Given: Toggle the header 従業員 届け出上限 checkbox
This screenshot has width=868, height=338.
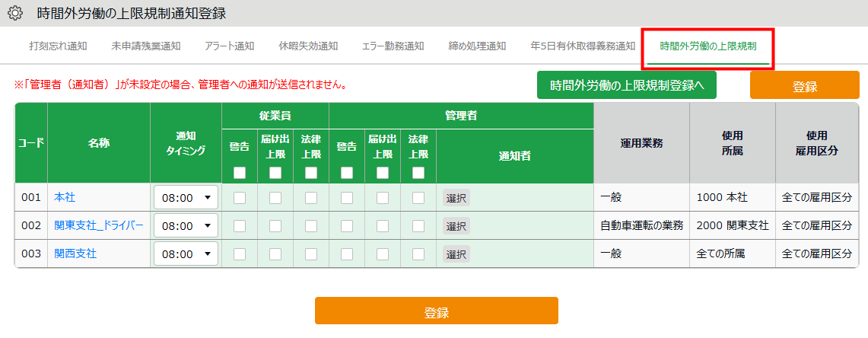Looking at the screenshot, I should 275,173.
